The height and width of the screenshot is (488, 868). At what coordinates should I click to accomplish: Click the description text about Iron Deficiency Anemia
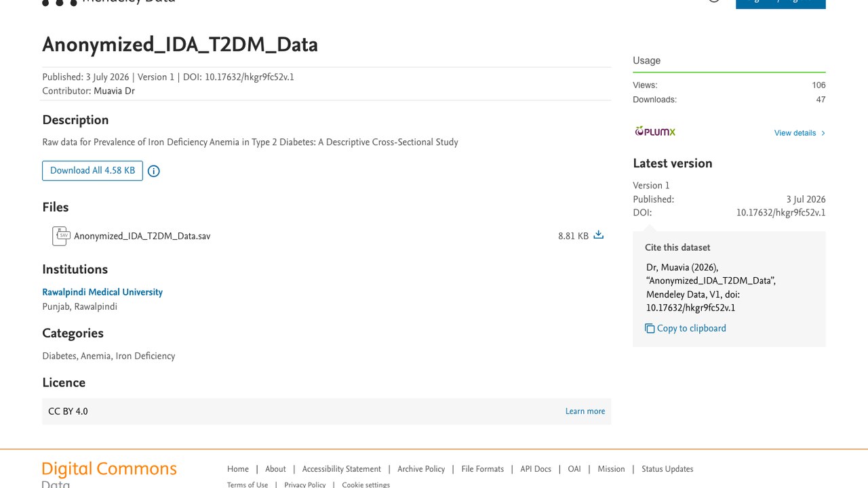point(250,142)
